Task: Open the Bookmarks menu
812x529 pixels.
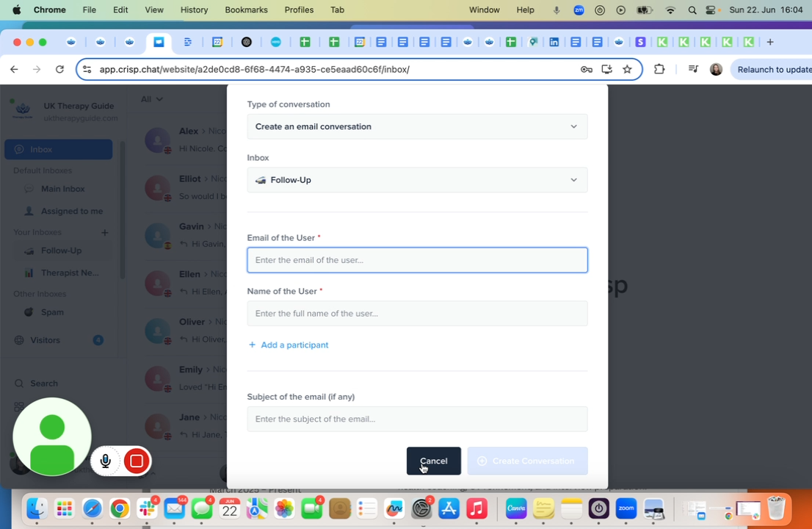Action: (246, 10)
